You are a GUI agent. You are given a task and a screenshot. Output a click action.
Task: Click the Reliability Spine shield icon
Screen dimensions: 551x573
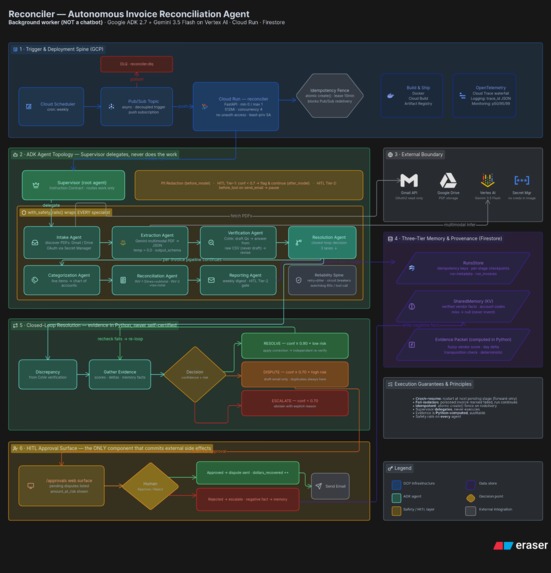299,280
